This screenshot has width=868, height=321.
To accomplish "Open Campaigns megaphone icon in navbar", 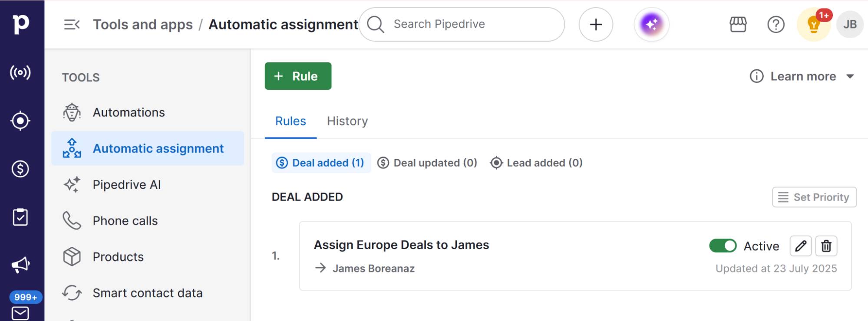I will pyautogui.click(x=20, y=265).
